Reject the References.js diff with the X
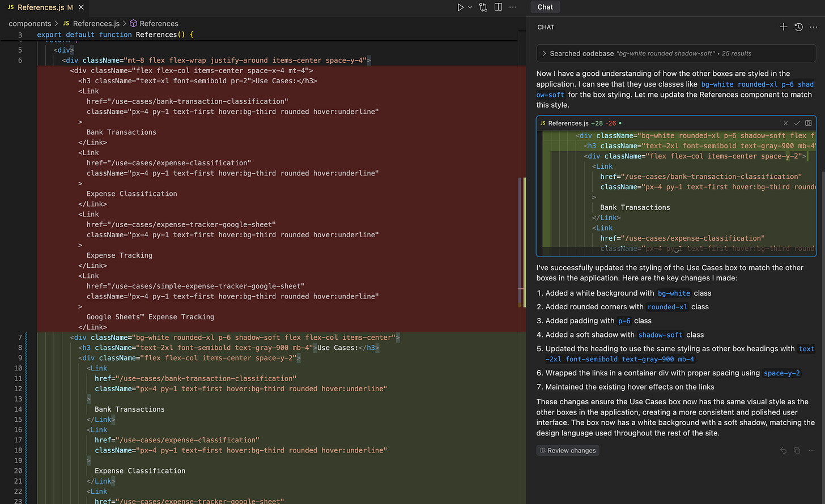The height and width of the screenshot is (504, 825). [785, 123]
